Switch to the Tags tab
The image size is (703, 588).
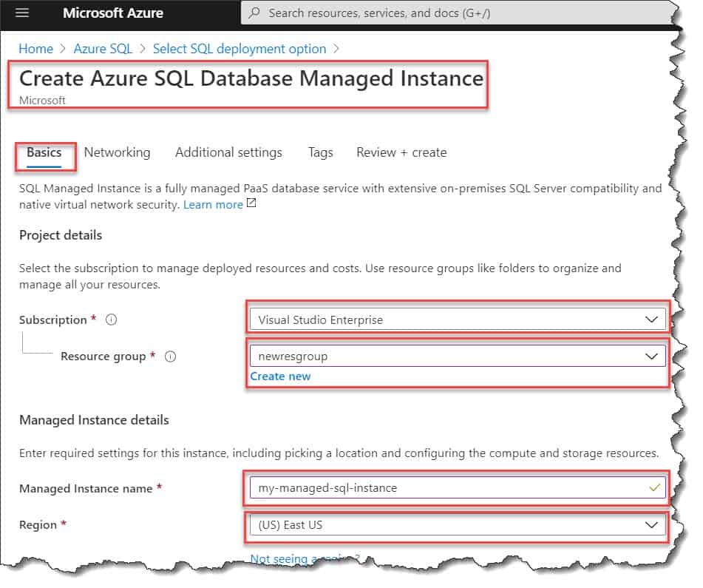[321, 153]
